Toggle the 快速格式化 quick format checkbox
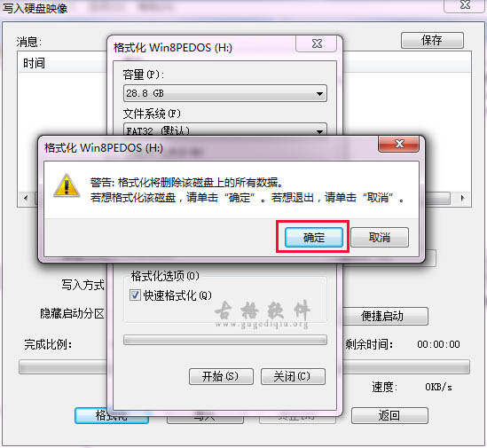 click(x=135, y=295)
